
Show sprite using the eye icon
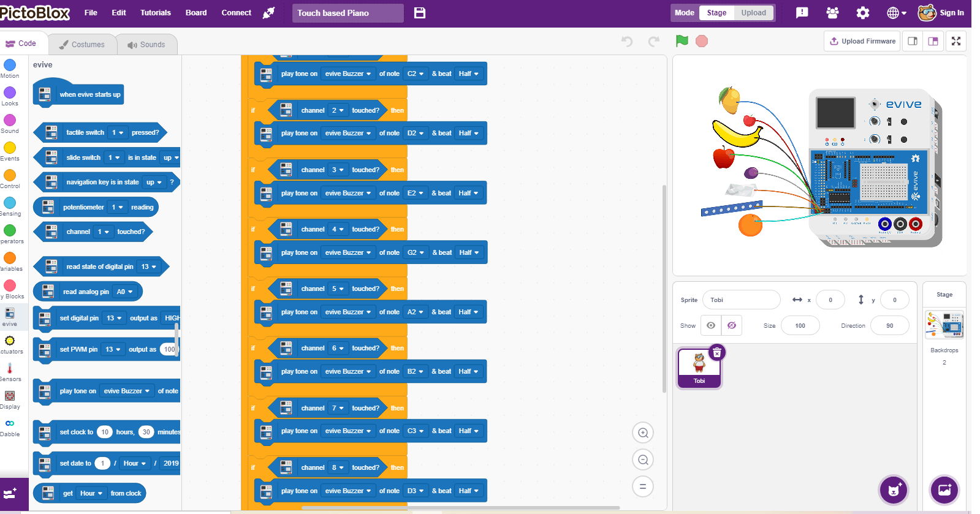pyautogui.click(x=711, y=325)
